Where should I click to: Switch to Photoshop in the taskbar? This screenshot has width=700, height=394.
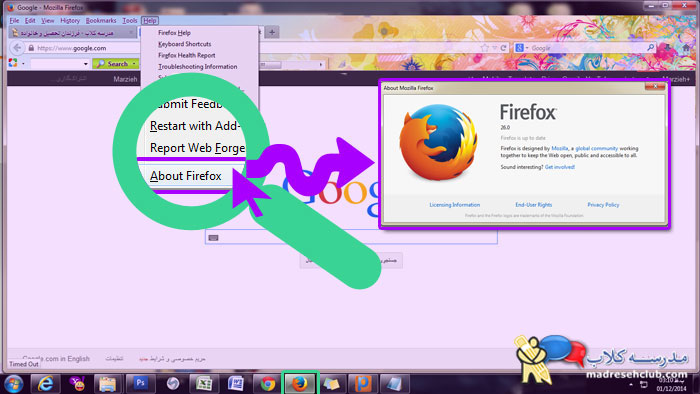(140, 384)
